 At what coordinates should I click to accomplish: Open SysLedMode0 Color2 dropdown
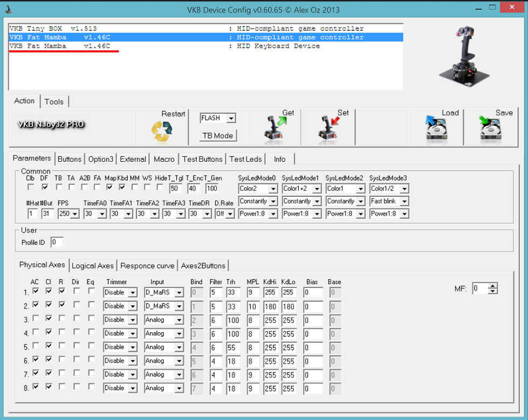pyautogui.click(x=273, y=189)
